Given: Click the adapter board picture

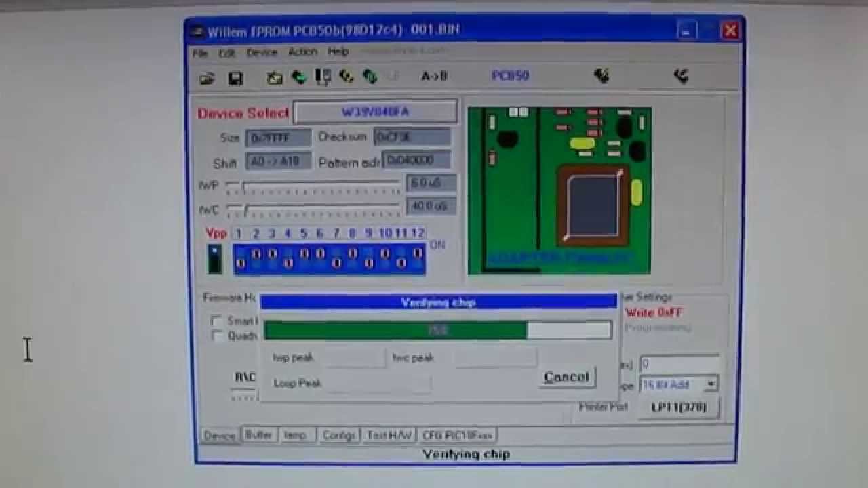Looking at the screenshot, I should pos(559,190).
